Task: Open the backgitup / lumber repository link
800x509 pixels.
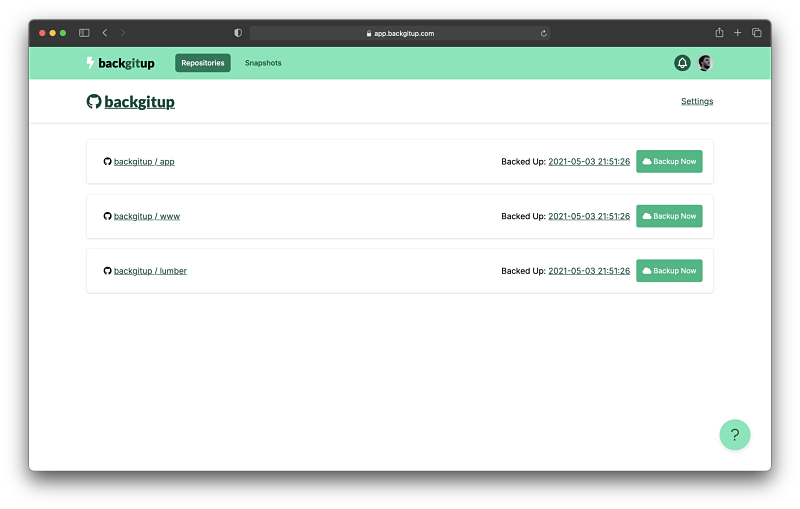Action: point(150,271)
